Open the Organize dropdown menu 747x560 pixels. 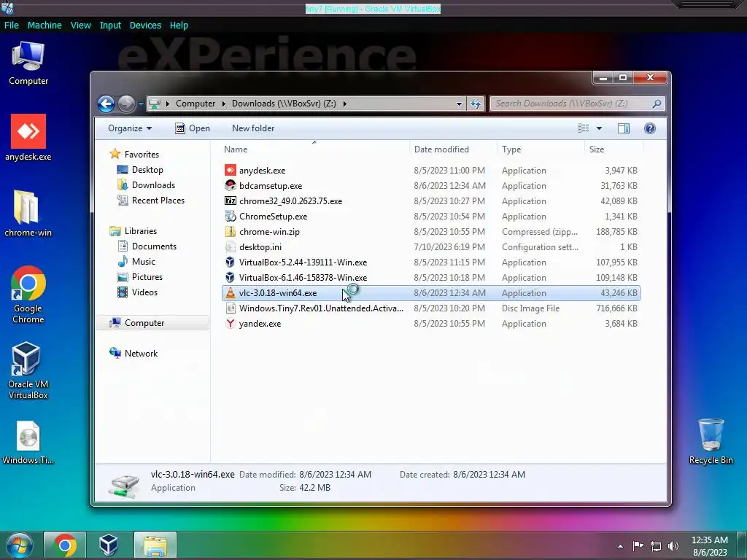coord(130,128)
